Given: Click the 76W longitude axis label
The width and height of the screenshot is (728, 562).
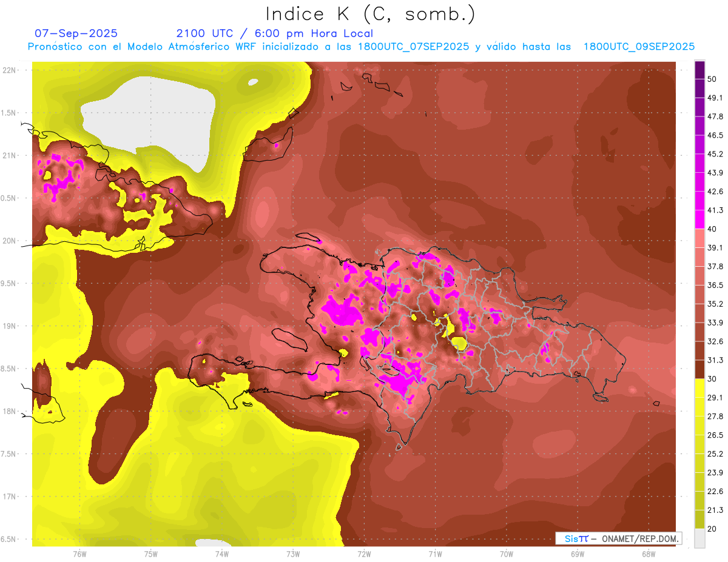Looking at the screenshot, I should pos(79,554).
